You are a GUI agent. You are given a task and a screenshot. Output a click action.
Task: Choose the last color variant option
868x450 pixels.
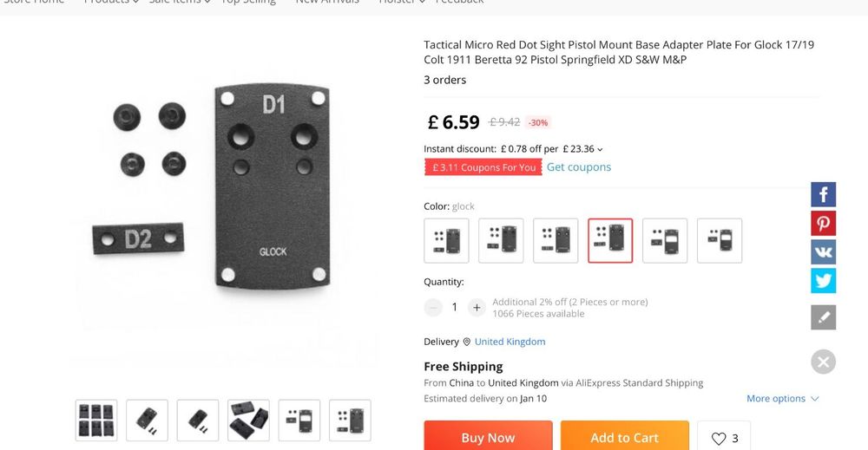coord(720,240)
